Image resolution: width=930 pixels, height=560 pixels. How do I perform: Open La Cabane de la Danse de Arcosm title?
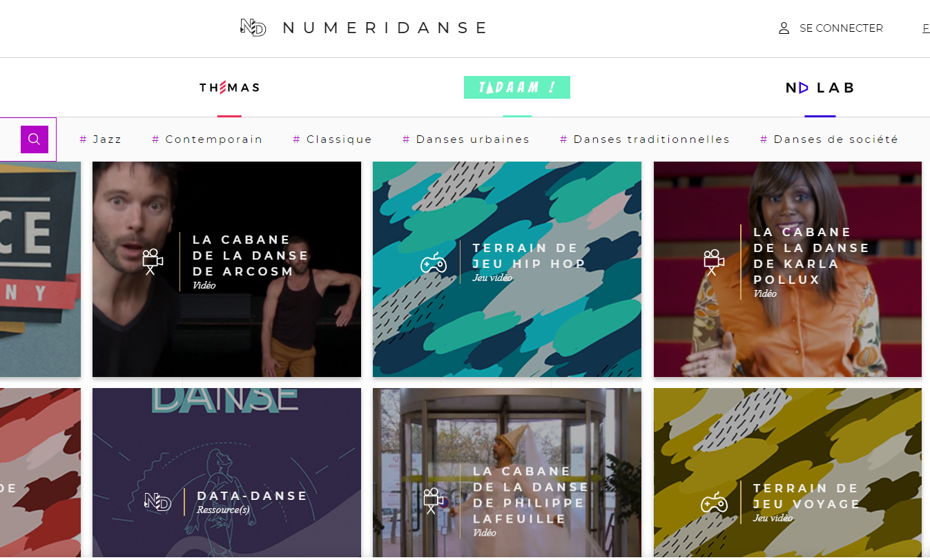tap(251, 255)
